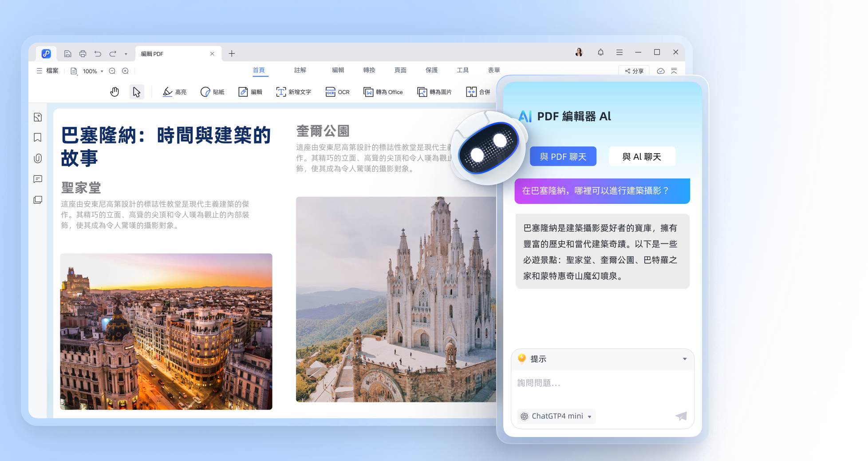The image size is (868, 461).
Task: Close the 編輯 PDF document tab
Action: pos(212,54)
